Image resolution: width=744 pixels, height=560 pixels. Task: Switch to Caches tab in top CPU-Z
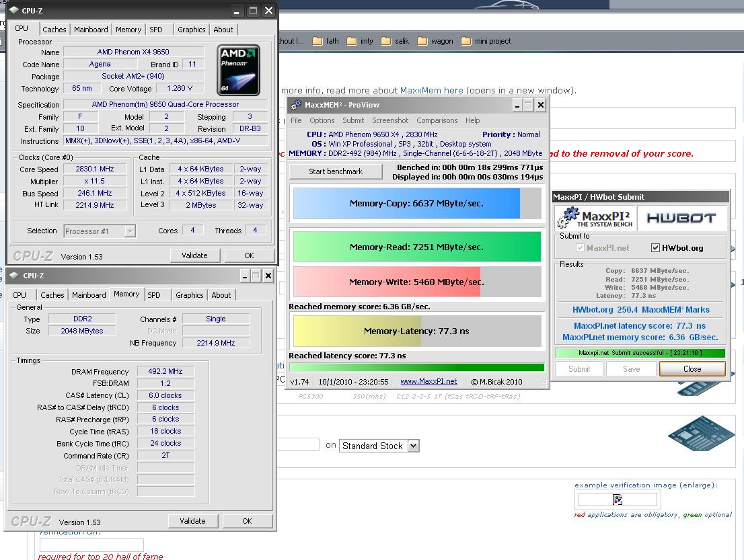54,30
